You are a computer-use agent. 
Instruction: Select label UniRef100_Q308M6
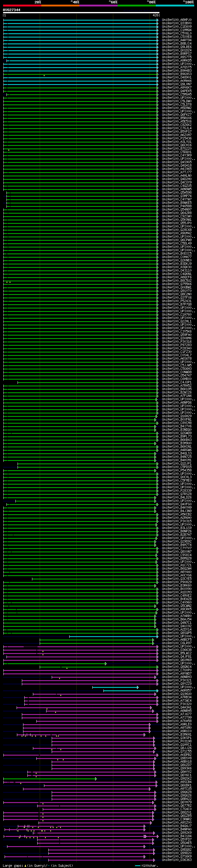click(x=177, y=338)
